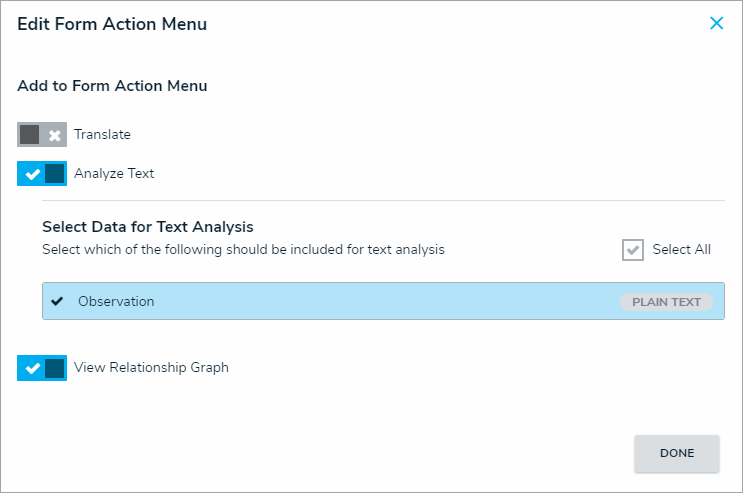Close the Edit Form Action Menu dialog
Viewport: 743px width, 493px height.
coord(716,24)
